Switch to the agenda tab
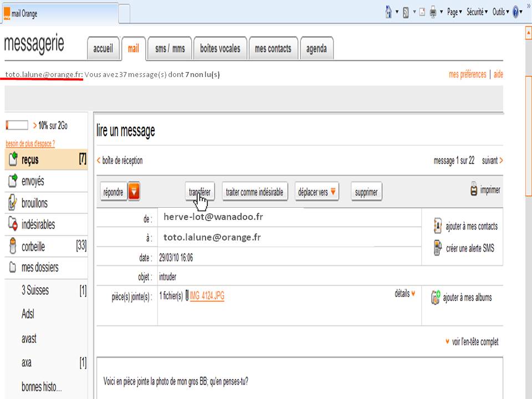This screenshot has height=399, width=532. click(x=316, y=49)
